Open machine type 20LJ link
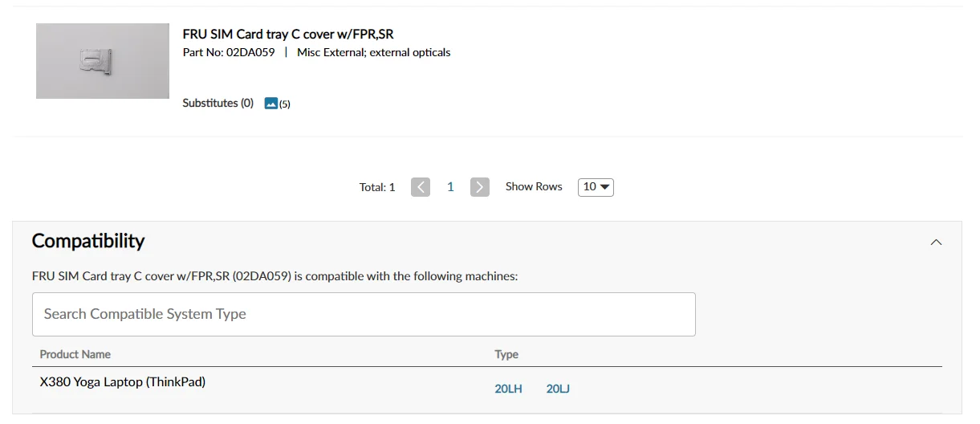Viewport: 980px width, 424px height. [x=558, y=389]
